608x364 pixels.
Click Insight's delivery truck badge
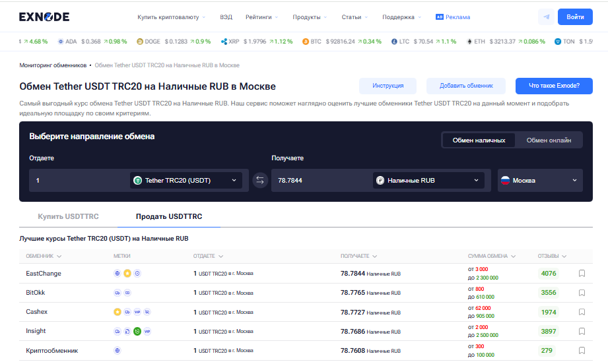pos(117,331)
